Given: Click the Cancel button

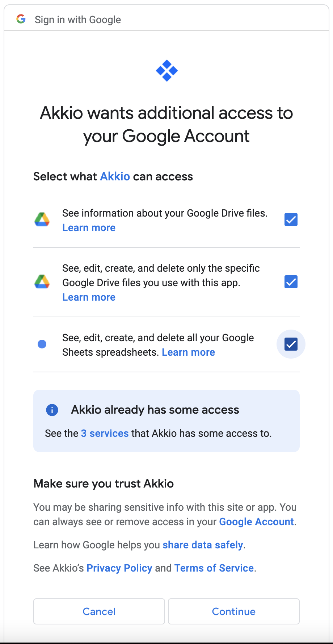Looking at the screenshot, I should click(99, 611).
